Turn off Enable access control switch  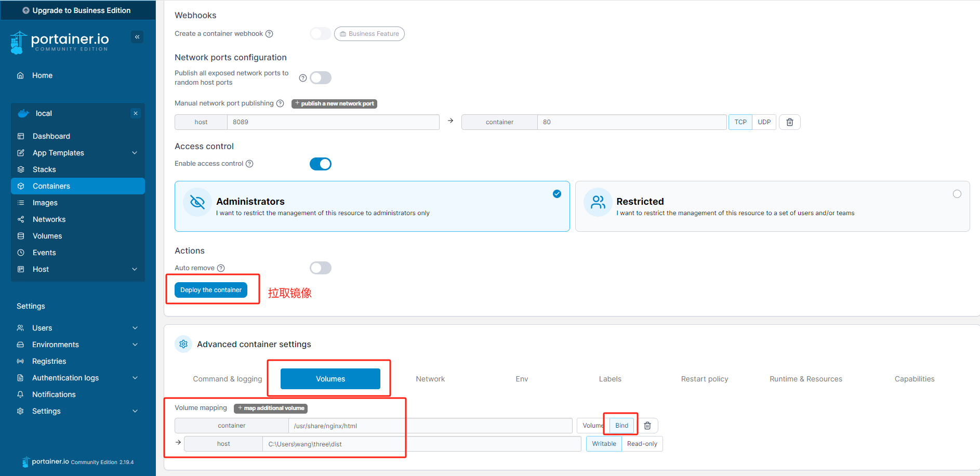pos(321,164)
